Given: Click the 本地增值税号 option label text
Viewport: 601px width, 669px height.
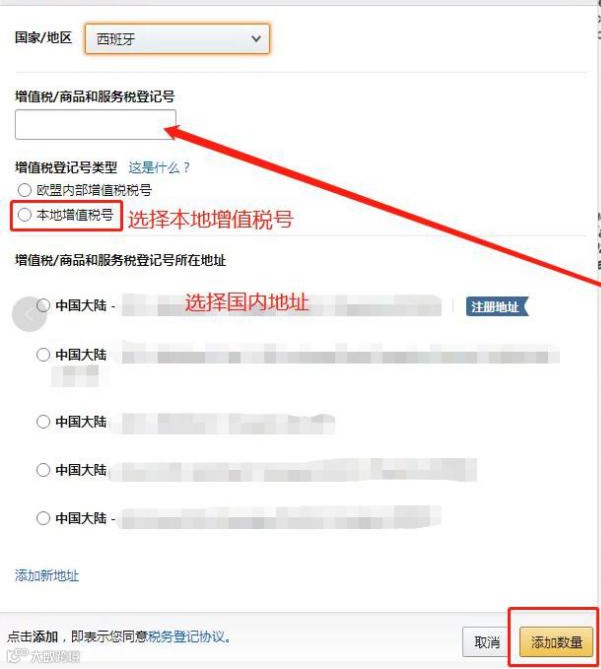Looking at the screenshot, I should [75, 215].
